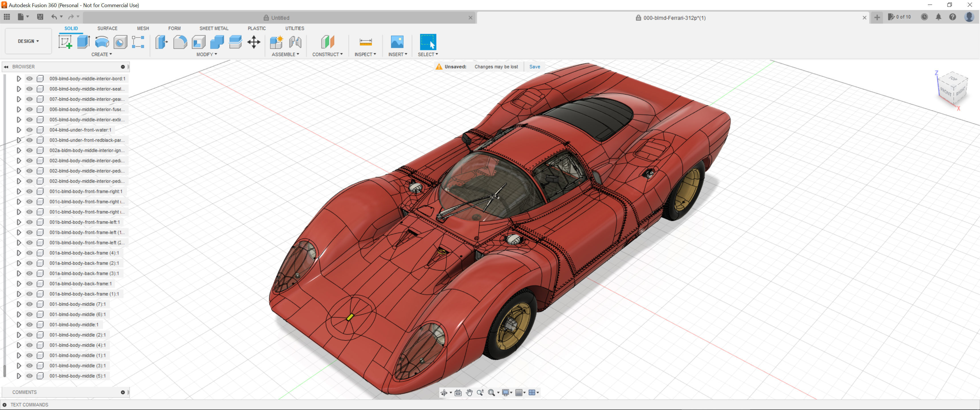Select the Press Pull tool

pos(161,42)
